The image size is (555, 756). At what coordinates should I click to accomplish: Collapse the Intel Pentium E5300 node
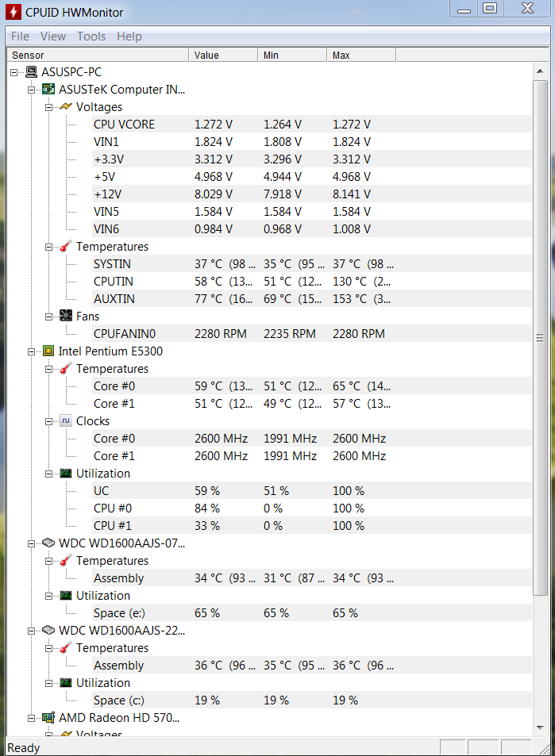click(x=32, y=352)
